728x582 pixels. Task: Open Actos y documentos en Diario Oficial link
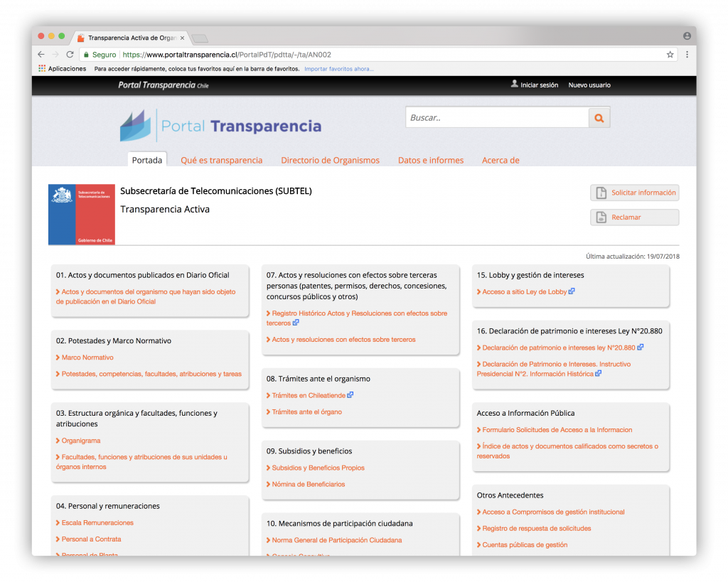coord(146,296)
